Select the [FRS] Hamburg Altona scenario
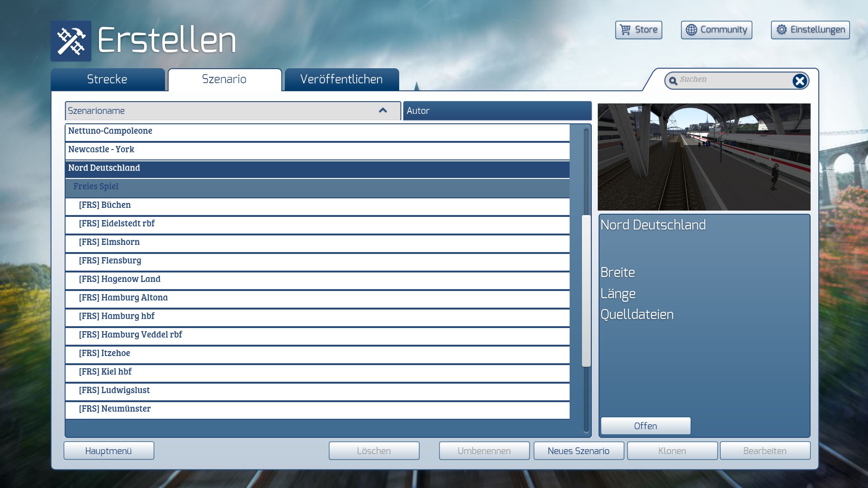Image resolution: width=868 pixels, height=488 pixels. (123, 298)
